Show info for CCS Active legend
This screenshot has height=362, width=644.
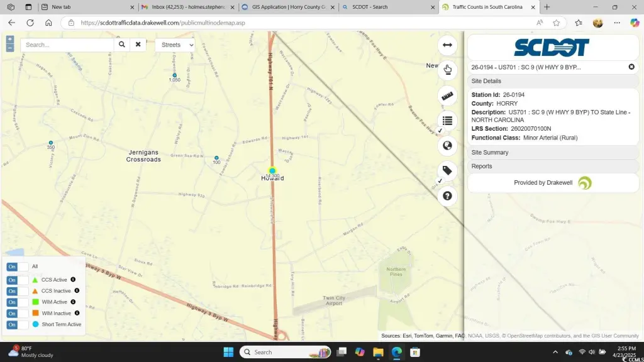pyautogui.click(x=73, y=280)
